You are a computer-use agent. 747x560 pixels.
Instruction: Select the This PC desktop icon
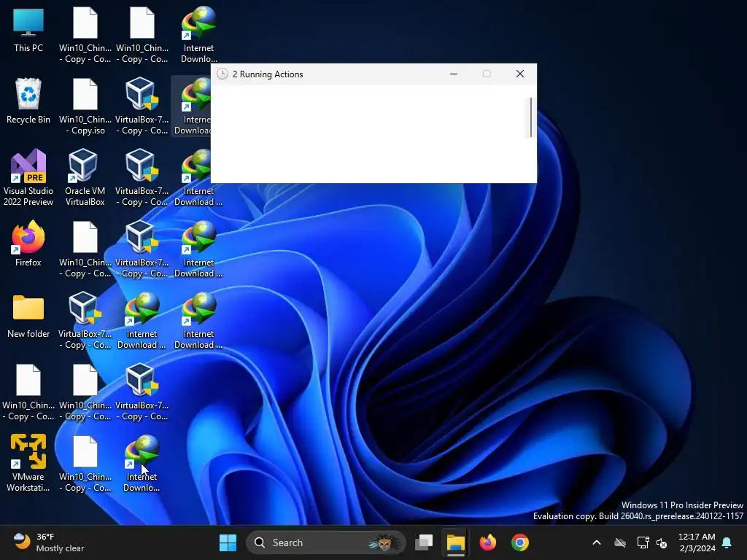28,31
